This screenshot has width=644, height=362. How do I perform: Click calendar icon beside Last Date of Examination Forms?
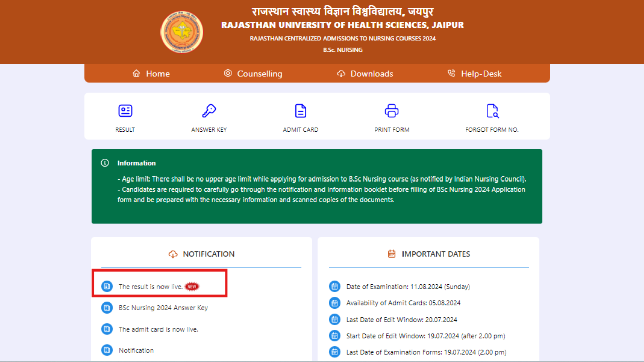coord(335,352)
